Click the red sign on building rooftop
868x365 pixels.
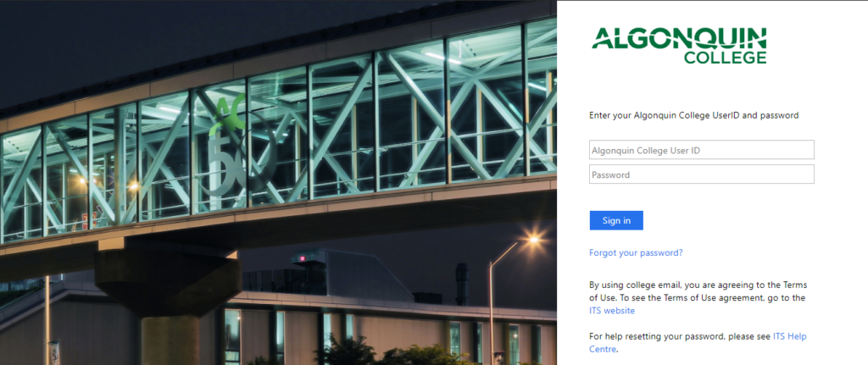click(302, 258)
